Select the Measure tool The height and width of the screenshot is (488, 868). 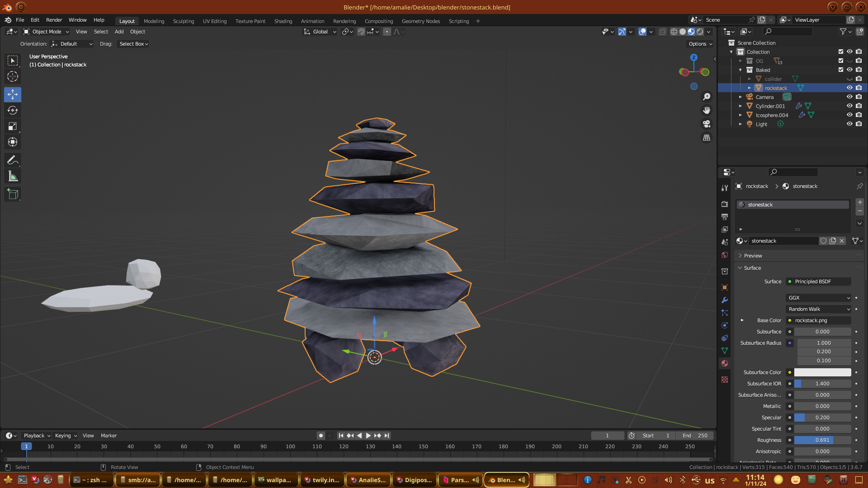click(x=13, y=177)
